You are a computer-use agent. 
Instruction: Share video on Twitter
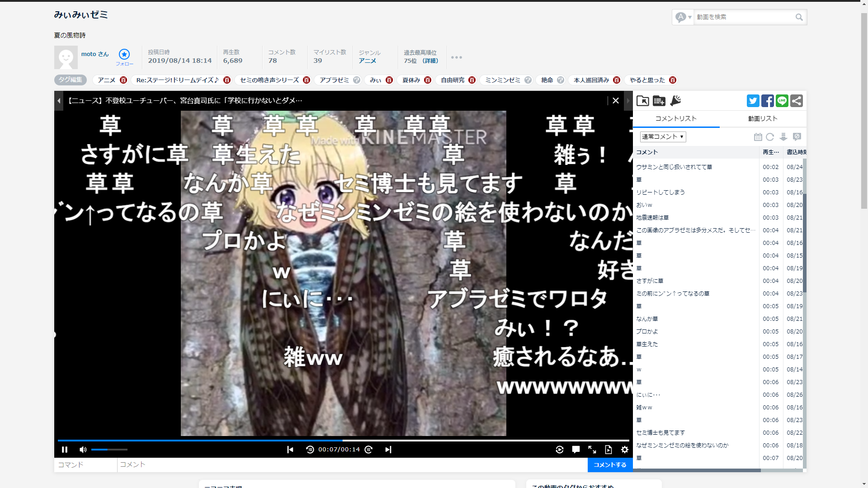tap(753, 101)
